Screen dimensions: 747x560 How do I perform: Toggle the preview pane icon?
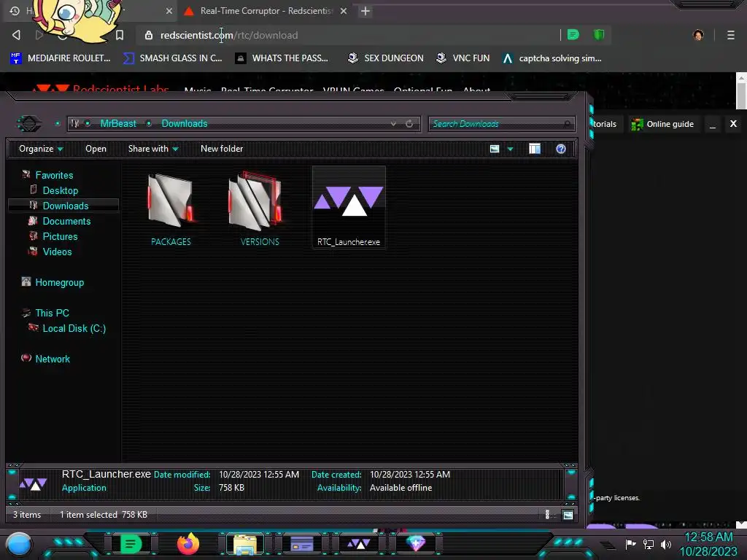coord(535,149)
